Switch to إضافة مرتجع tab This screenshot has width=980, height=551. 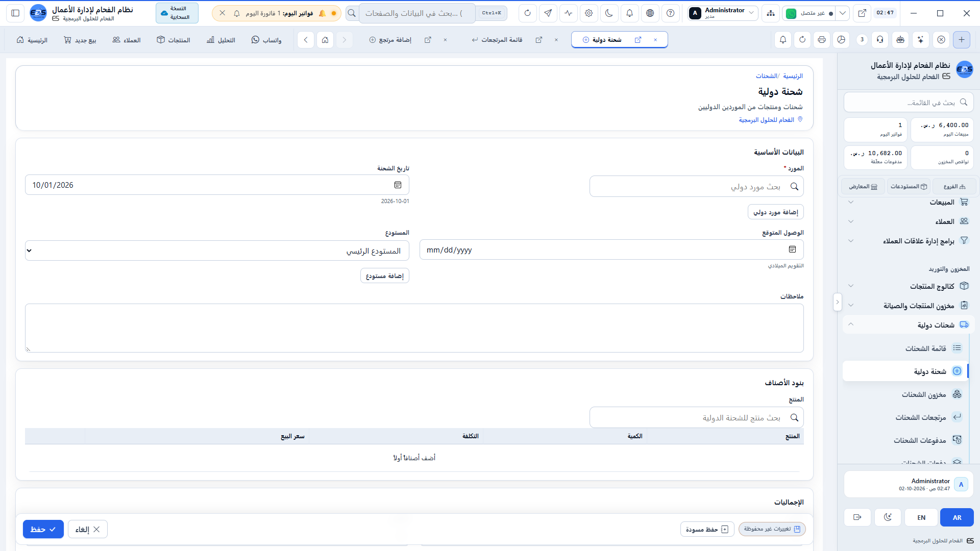click(390, 40)
